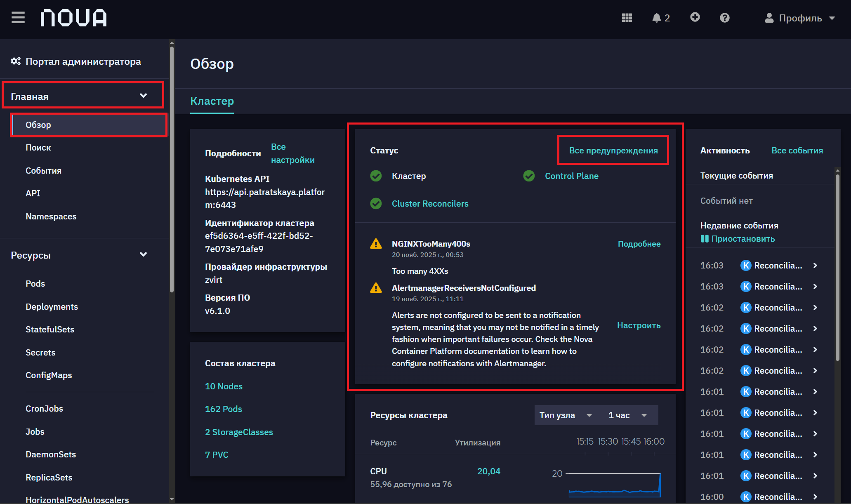Open ConfigMaps in the sidebar
Screen dimensions: 851x504
[x=49, y=375]
